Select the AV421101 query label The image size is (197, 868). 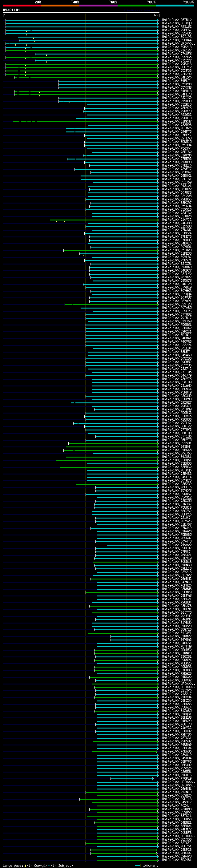(11, 10)
